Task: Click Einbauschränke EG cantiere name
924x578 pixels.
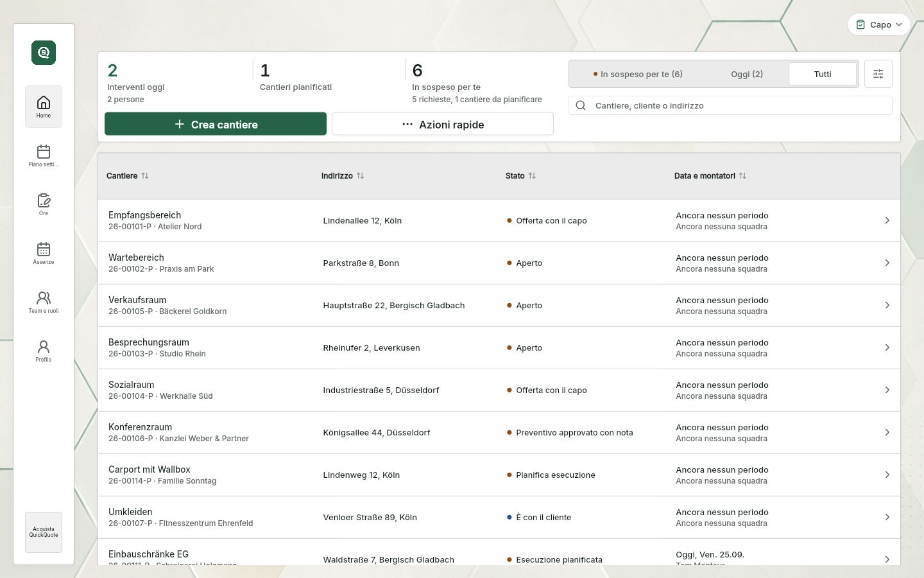Action: point(148,554)
